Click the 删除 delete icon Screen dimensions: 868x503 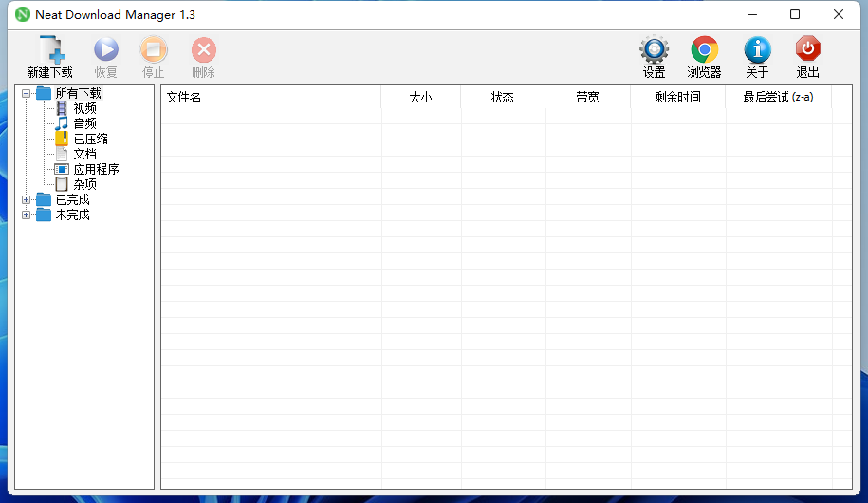(204, 50)
